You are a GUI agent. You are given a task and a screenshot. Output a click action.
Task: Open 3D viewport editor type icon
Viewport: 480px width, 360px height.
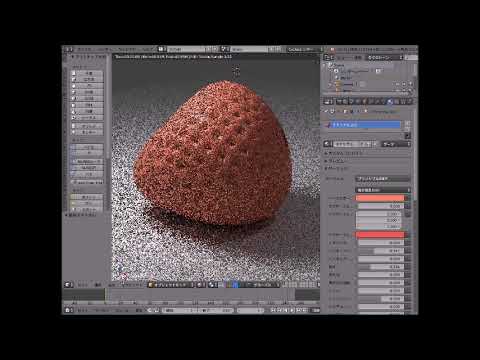pyautogui.click(x=68, y=285)
